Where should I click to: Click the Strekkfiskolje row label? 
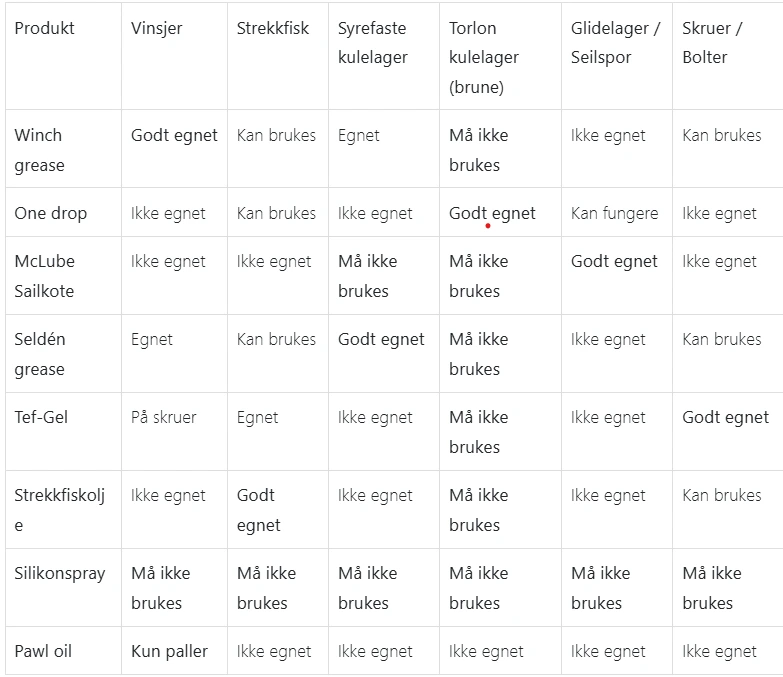point(59,509)
